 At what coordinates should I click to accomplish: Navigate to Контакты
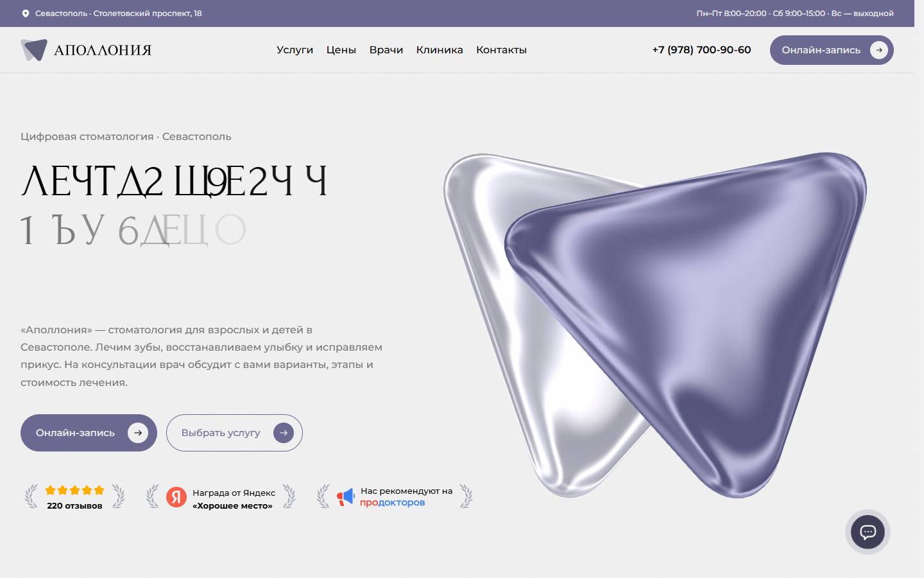point(501,50)
